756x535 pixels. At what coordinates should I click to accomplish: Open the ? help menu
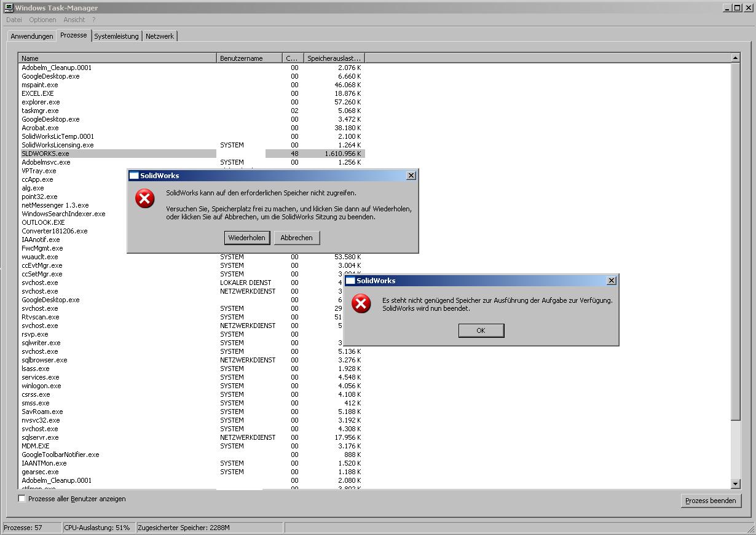(94, 20)
